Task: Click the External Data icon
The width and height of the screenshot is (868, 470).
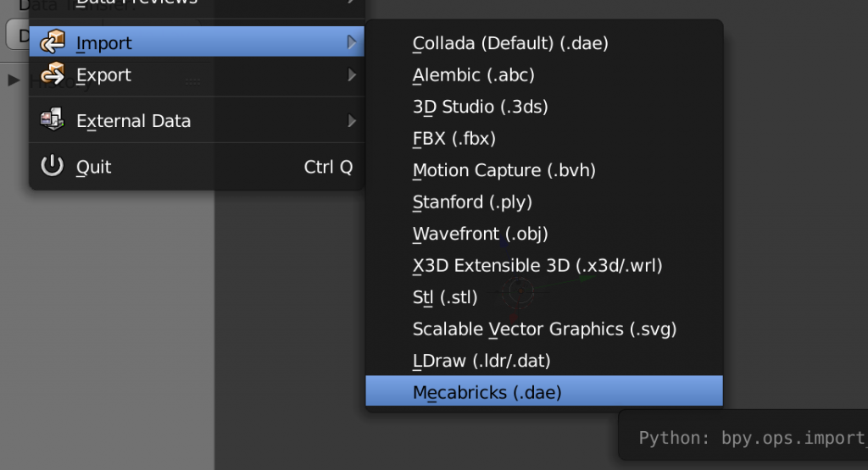Action: (53, 120)
